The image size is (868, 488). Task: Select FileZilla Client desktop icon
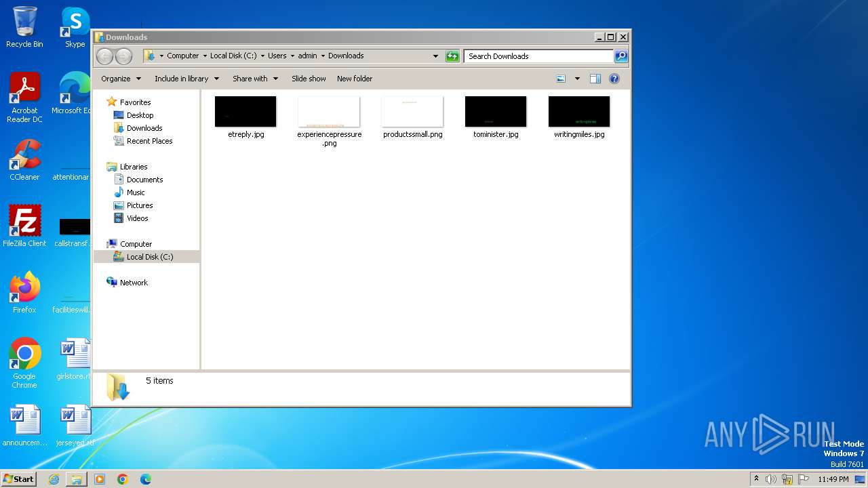click(x=24, y=226)
